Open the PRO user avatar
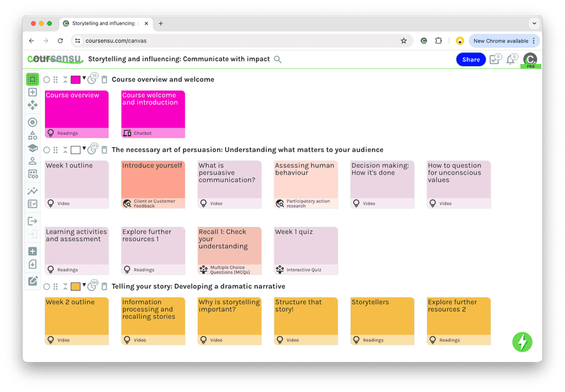 click(x=530, y=60)
